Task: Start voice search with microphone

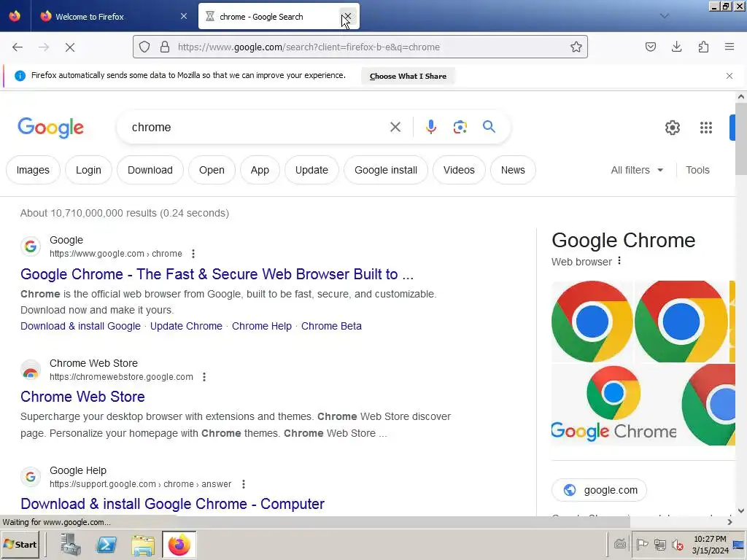Action: point(430,127)
